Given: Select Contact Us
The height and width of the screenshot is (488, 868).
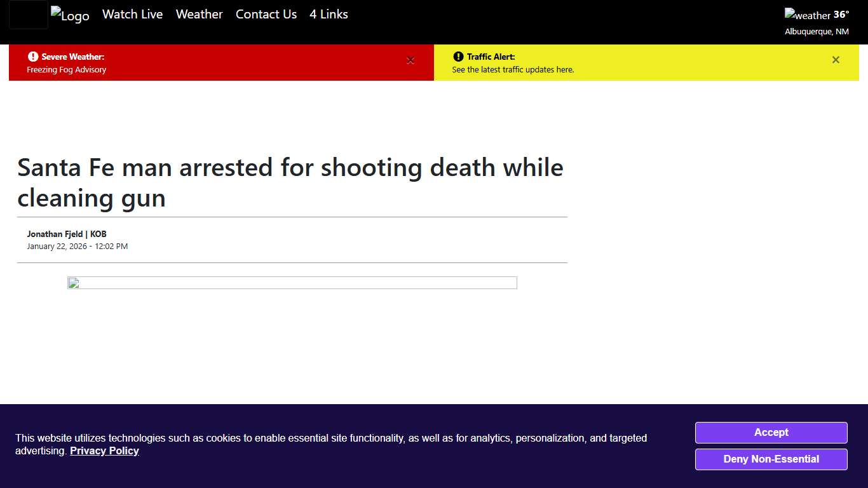Looking at the screenshot, I should [x=266, y=14].
